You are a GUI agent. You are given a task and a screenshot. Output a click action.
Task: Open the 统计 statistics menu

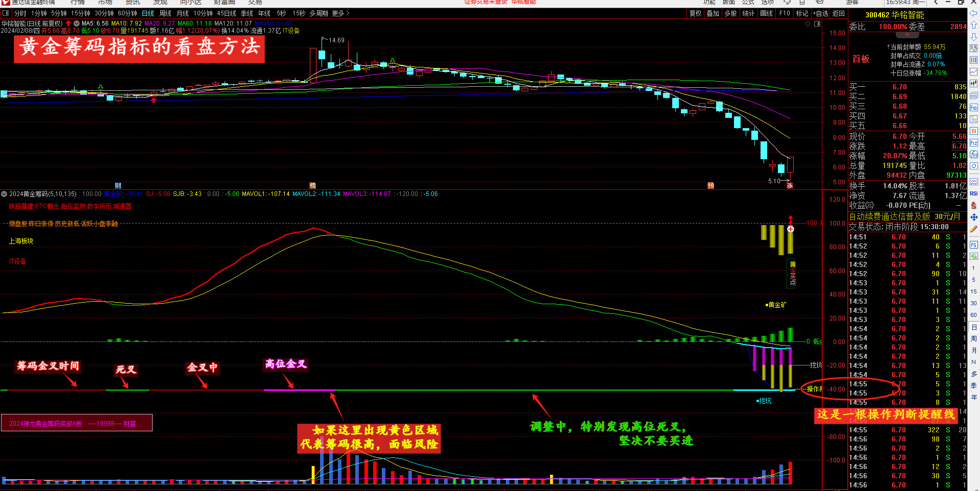click(x=748, y=13)
